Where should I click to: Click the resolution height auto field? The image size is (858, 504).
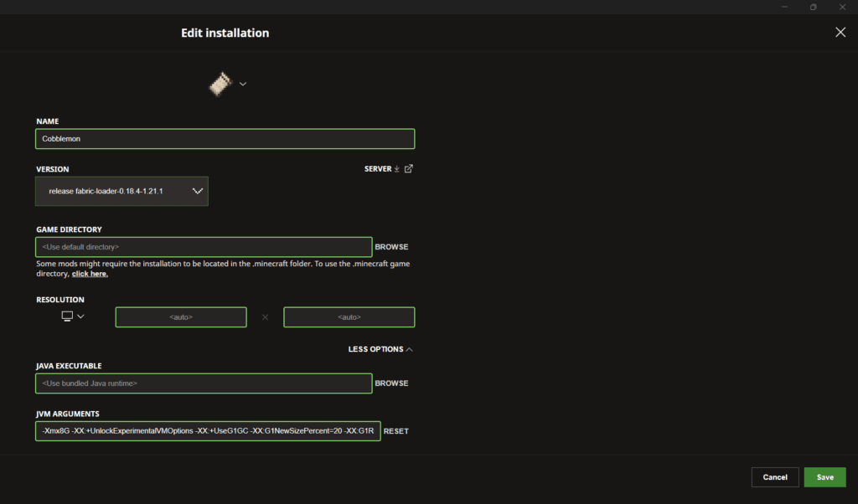tap(349, 317)
